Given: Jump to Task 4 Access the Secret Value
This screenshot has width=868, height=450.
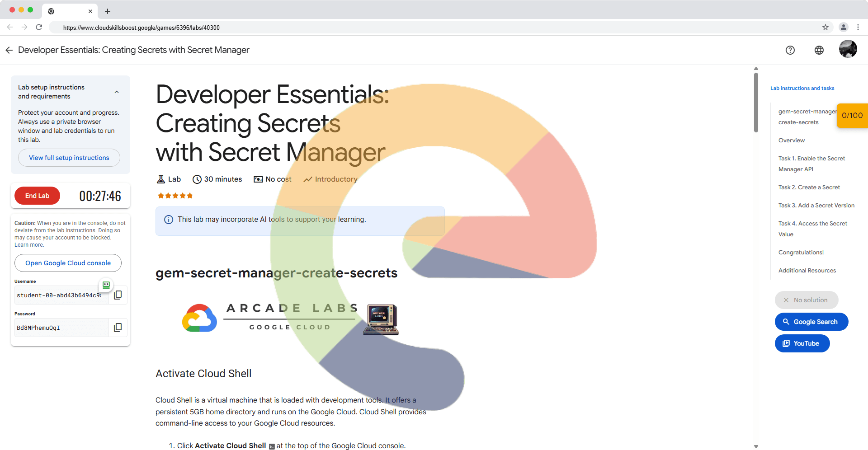Looking at the screenshot, I should 813,229.
